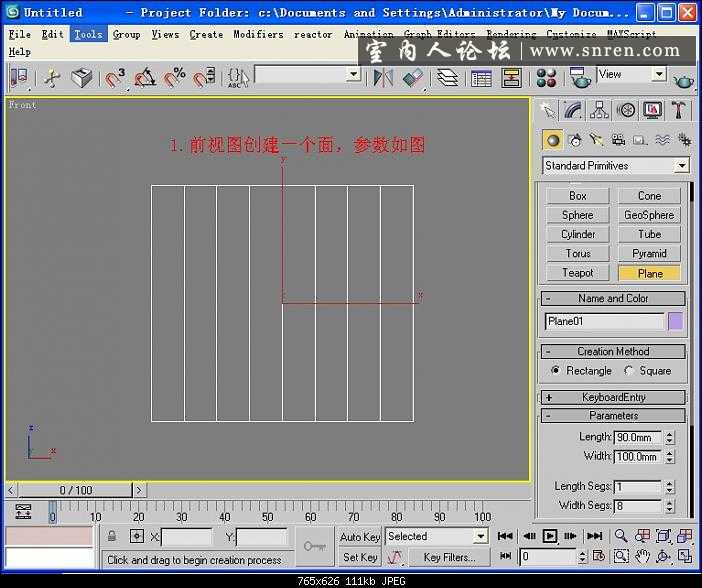
Task: Open the Selected key filter dropdown
Action: [436, 537]
